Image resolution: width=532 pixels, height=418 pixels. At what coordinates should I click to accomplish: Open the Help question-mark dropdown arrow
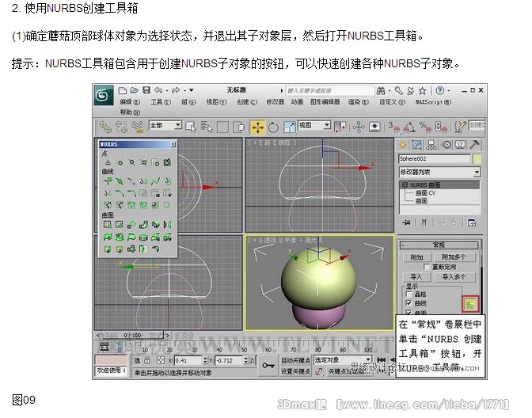click(449, 90)
